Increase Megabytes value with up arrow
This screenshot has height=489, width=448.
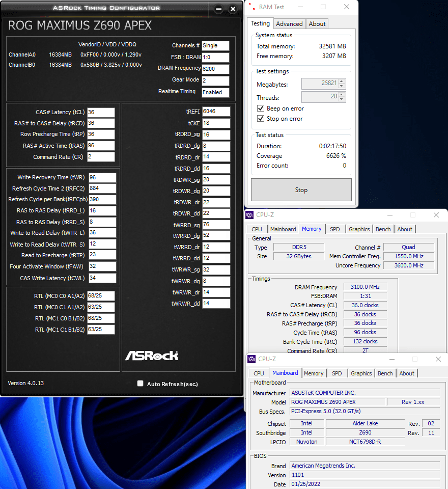[x=342, y=81]
